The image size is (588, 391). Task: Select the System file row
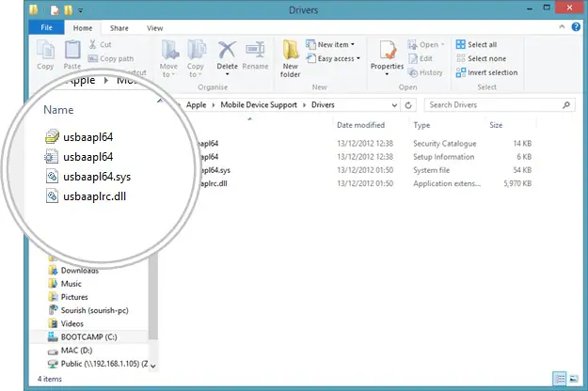[x=366, y=170]
